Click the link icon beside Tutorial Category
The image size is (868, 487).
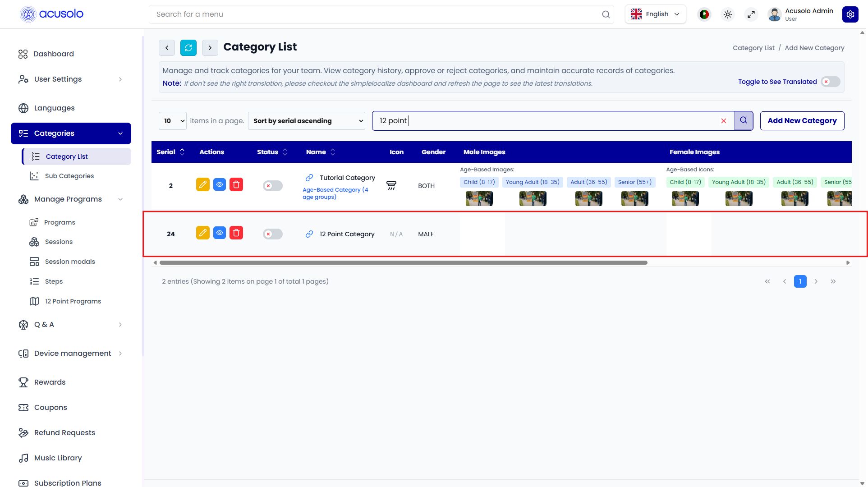[309, 178]
